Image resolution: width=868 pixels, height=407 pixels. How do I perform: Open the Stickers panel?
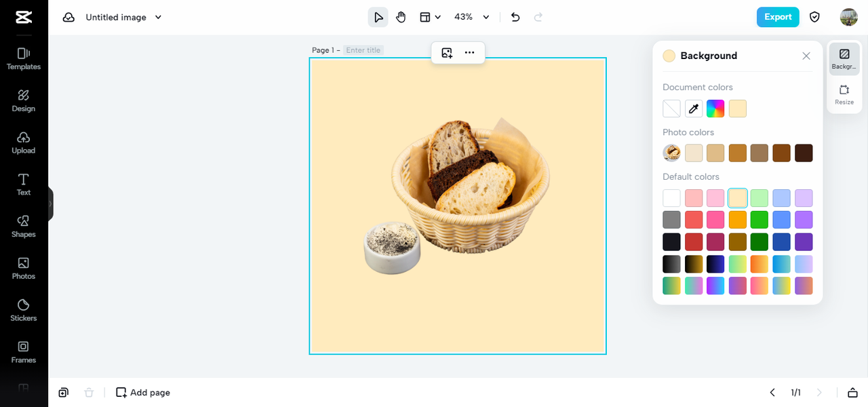coord(24,310)
